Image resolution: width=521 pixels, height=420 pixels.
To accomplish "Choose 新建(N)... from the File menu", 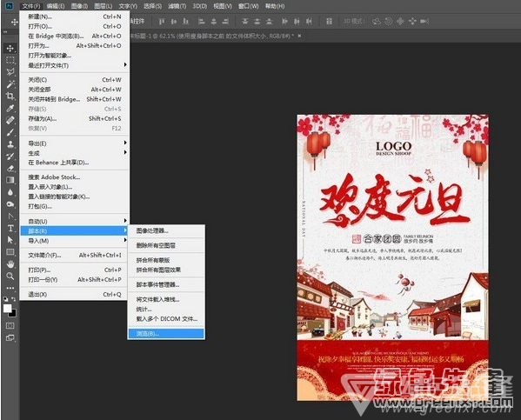I will pyautogui.click(x=75, y=17).
